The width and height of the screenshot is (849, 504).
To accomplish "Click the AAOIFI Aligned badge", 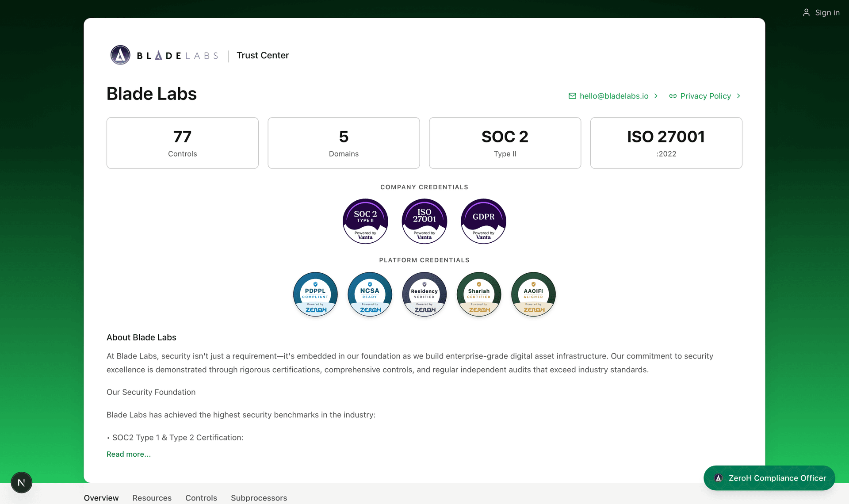I will click(533, 294).
